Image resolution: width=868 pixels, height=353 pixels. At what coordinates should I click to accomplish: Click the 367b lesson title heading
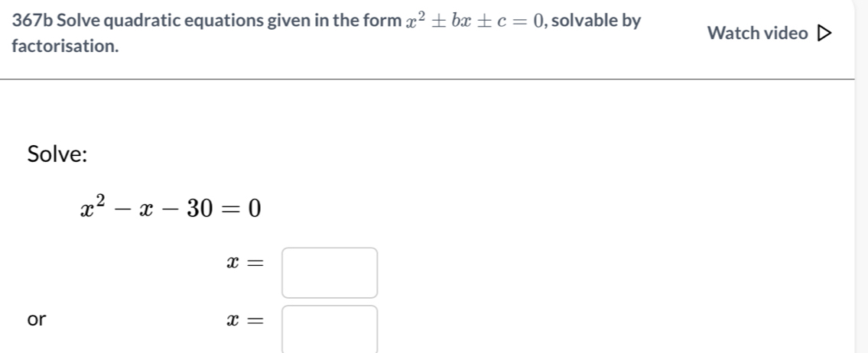click(326, 33)
